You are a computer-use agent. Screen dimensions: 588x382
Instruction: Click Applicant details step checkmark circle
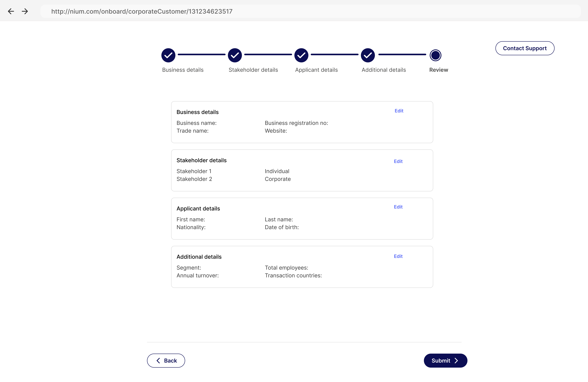pyautogui.click(x=301, y=55)
